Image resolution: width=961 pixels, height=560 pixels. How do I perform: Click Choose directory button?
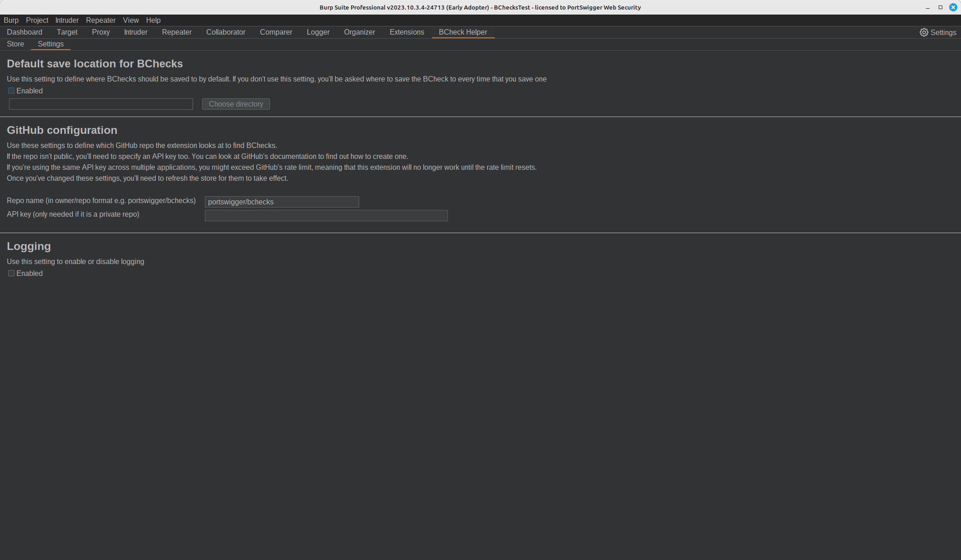236,103
